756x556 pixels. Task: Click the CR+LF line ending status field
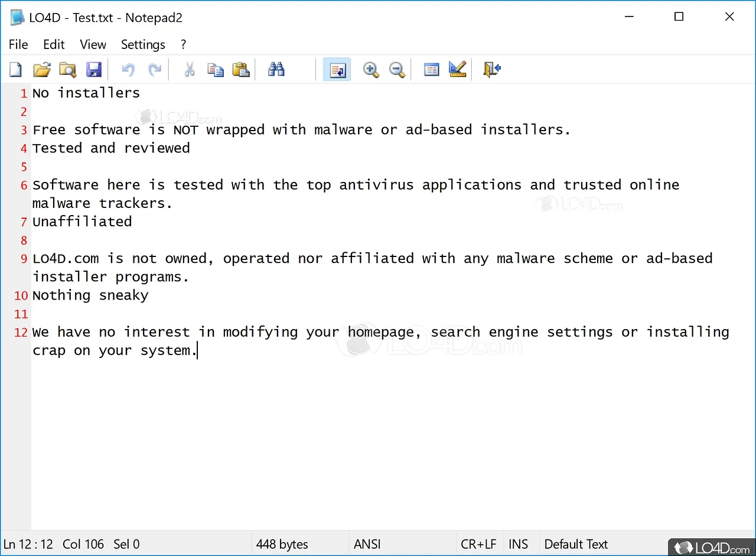tap(479, 544)
